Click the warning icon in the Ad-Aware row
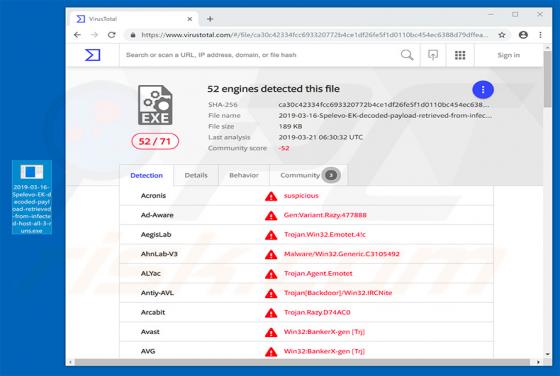The image size is (560, 376). pyautogui.click(x=271, y=215)
